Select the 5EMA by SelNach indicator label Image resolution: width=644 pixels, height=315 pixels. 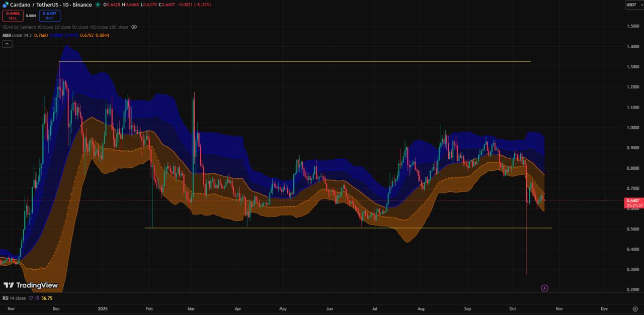(30, 27)
